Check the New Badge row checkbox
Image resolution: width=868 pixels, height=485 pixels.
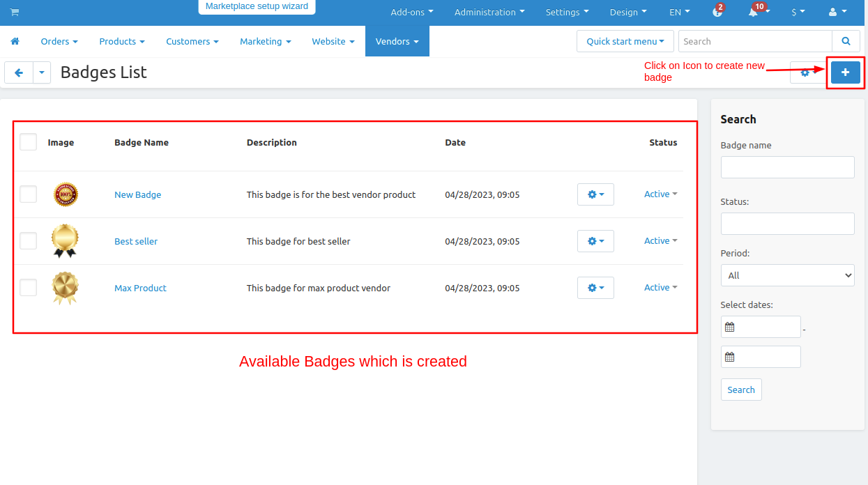[x=28, y=194]
